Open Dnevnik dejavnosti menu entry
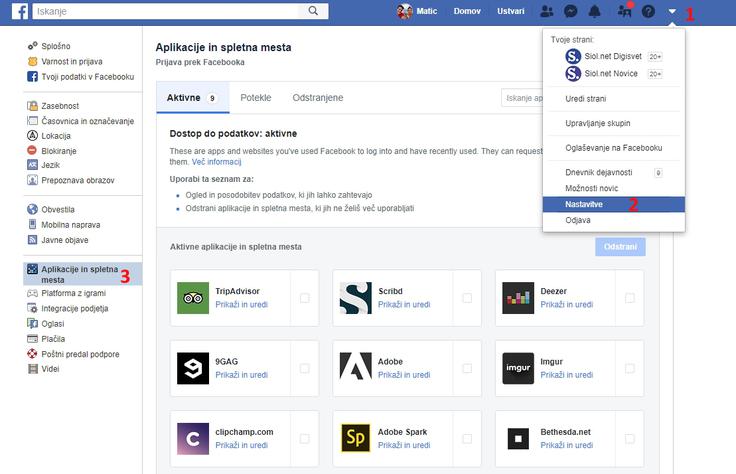Image resolution: width=736 pixels, height=474 pixels. (613, 172)
